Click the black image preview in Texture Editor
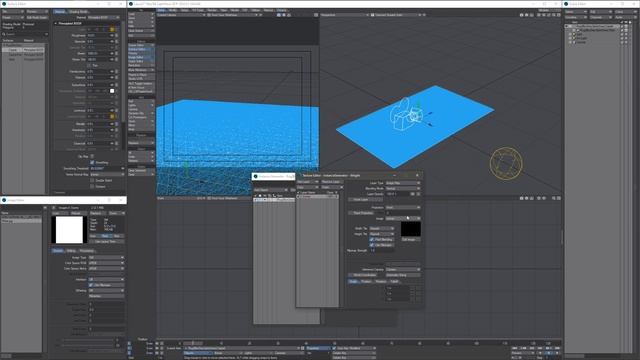This screenshot has height=360, width=640. [x=411, y=229]
